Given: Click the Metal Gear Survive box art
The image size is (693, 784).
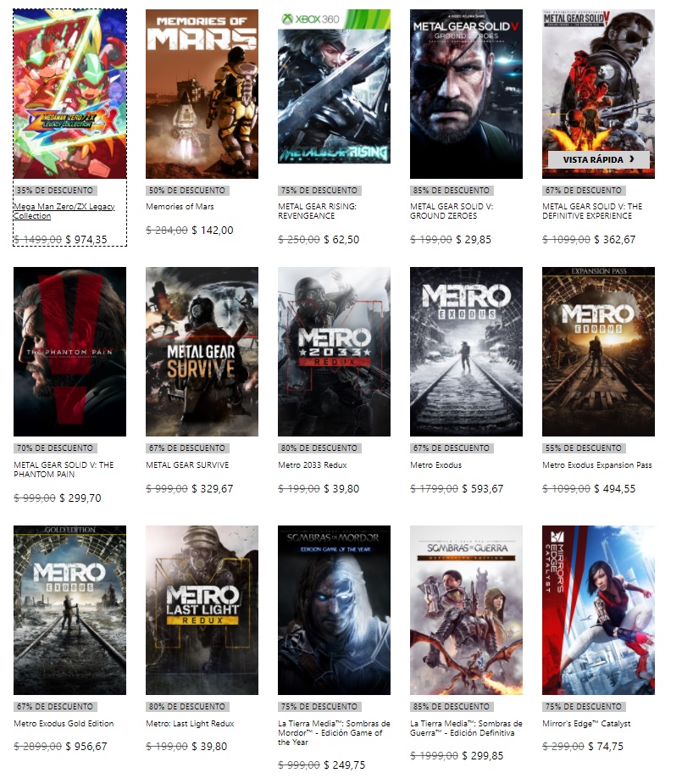Looking at the screenshot, I should click(202, 352).
